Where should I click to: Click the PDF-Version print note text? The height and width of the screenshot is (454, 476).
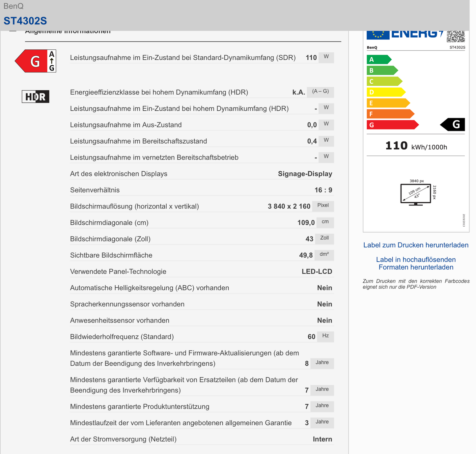pyautogui.click(x=416, y=284)
